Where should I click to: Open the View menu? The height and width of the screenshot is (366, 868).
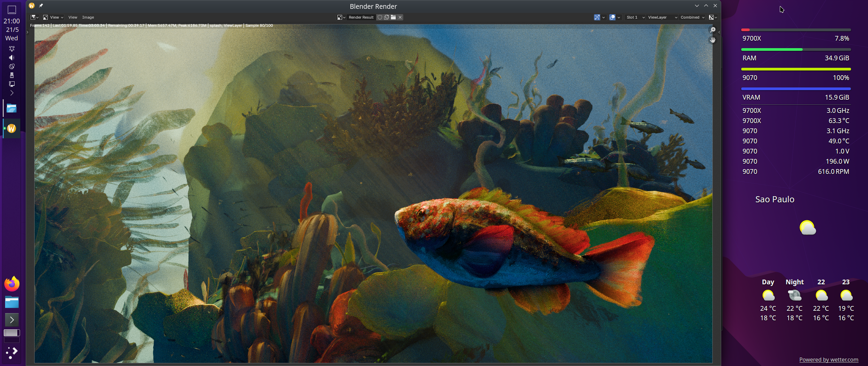tap(73, 17)
